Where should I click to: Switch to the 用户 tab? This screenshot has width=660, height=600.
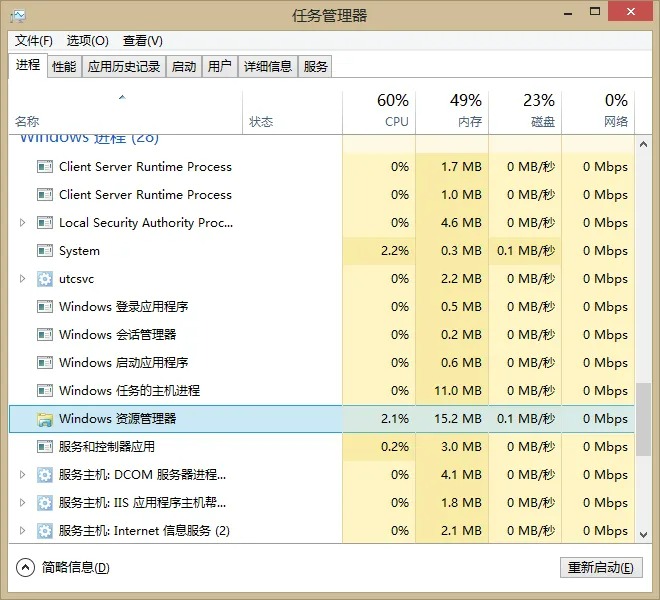point(220,67)
